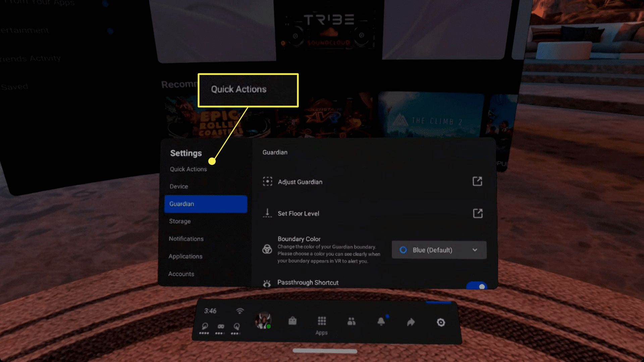The height and width of the screenshot is (362, 644).
Task: Select Blue Default boundary color radio button
Action: tap(402, 250)
